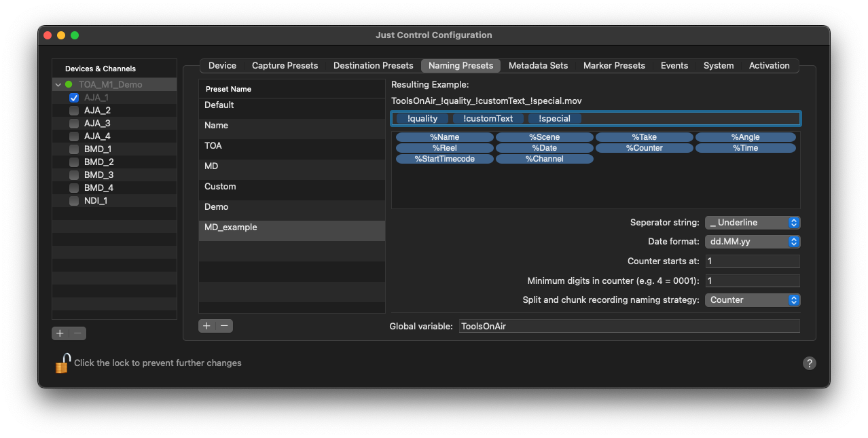The height and width of the screenshot is (438, 868).
Task: Enable the BMD_3 channel checkbox
Action: point(74,175)
